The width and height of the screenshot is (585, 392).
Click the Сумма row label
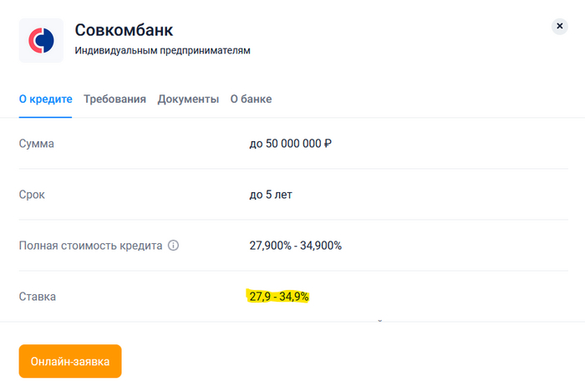point(37,144)
